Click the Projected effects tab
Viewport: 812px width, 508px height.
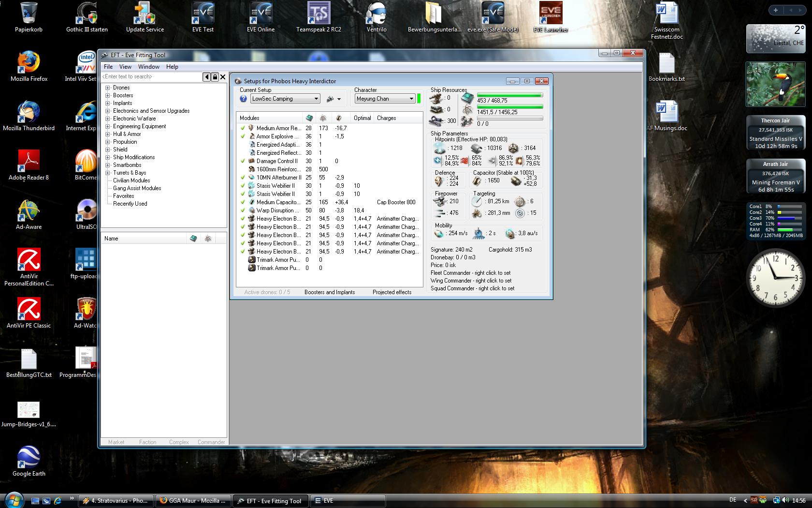pos(392,292)
